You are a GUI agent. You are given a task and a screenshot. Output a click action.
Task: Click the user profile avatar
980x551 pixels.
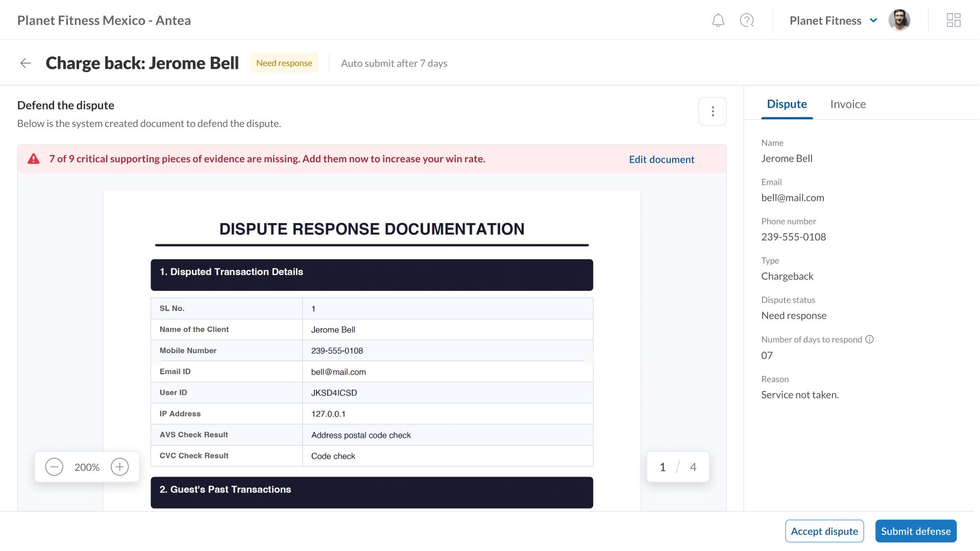[x=899, y=20]
